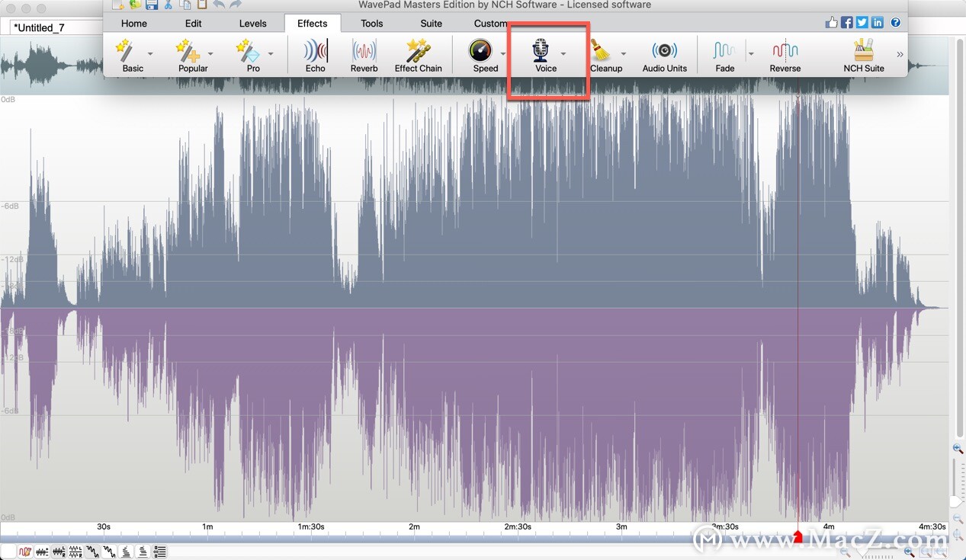
Task: Open Audio Units effects
Action: point(664,56)
